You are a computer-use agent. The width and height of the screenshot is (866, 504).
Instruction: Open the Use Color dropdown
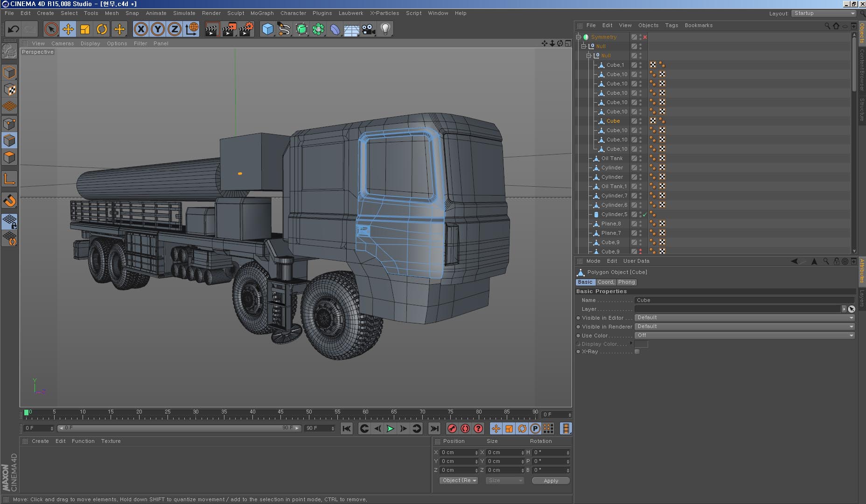coord(744,336)
